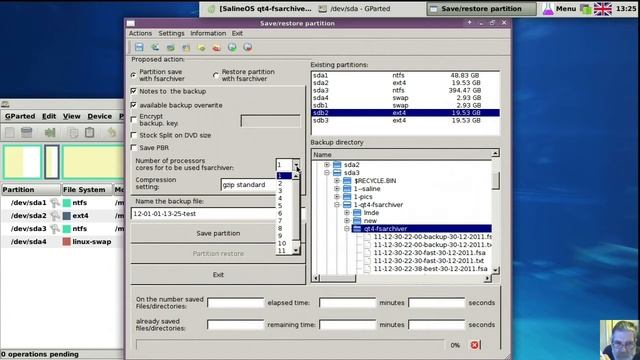Click GParted's delete partition toolbar icon
The height and width of the screenshot is (360, 640).
pos(27,133)
